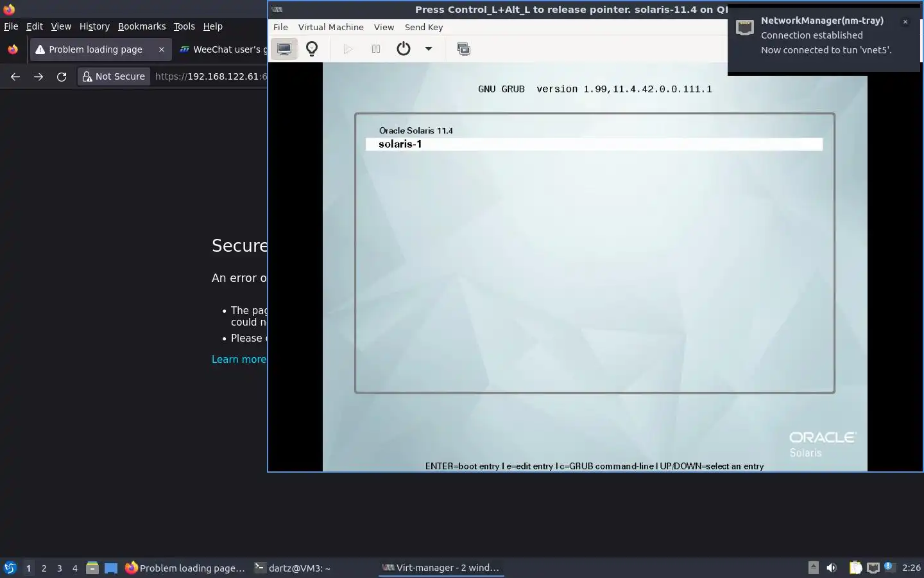Screen dimensions: 924x578
Task: Open Firefox Edit menu
Action: point(35,26)
